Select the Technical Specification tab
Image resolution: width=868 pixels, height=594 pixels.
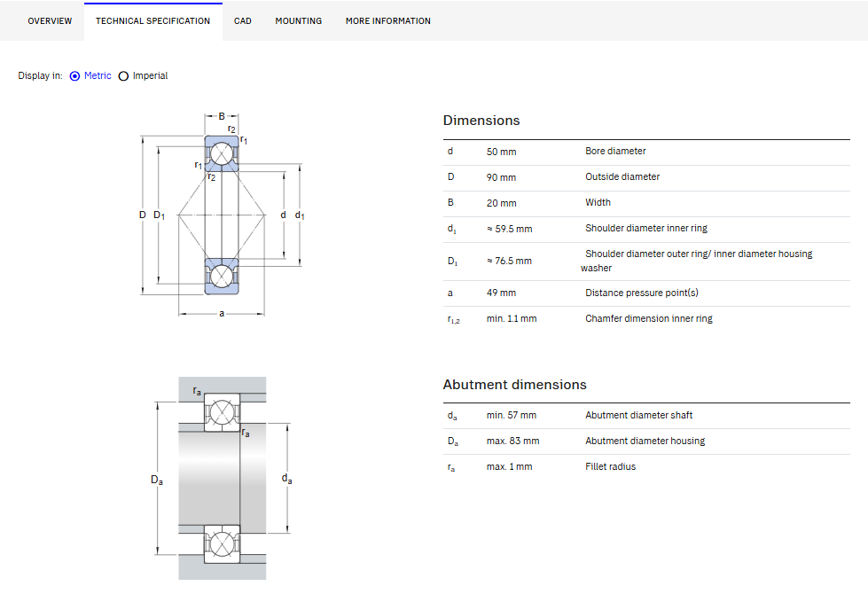pyautogui.click(x=152, y=21)
